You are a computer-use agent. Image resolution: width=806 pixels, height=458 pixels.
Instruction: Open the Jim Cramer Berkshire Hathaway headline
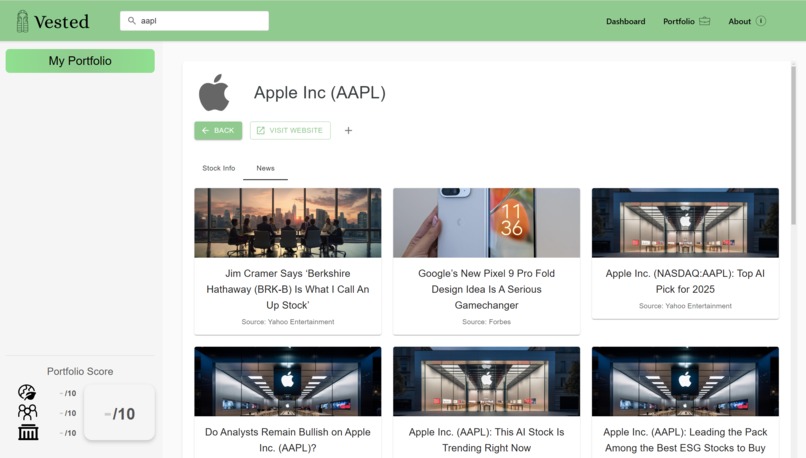tap(288, 289)
